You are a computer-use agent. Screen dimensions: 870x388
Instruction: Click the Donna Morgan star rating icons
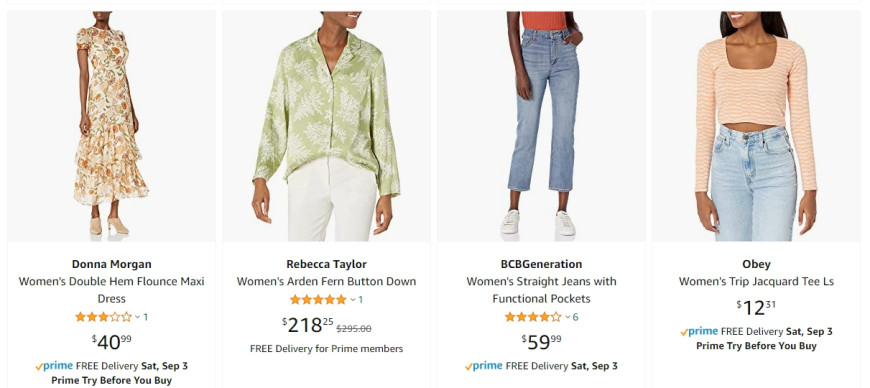pos(104,317)
